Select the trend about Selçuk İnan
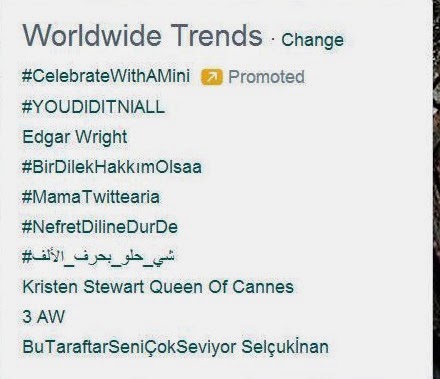440x379 pixels. pos(175,347)
